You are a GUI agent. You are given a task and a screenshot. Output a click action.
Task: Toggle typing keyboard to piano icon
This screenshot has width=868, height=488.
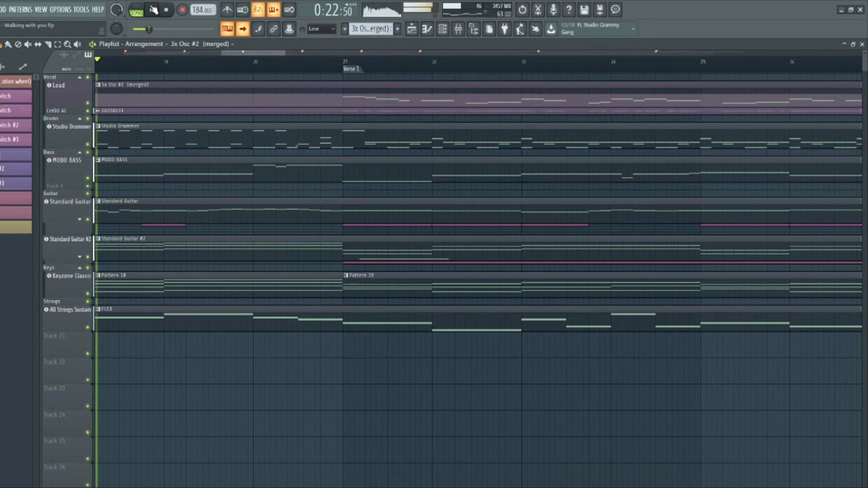227,29
